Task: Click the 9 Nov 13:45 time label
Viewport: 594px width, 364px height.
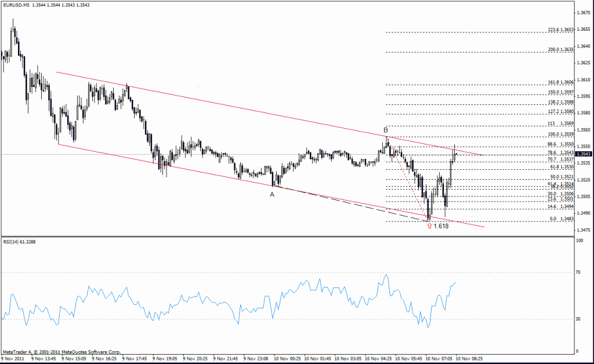Action: click(44, 358)
